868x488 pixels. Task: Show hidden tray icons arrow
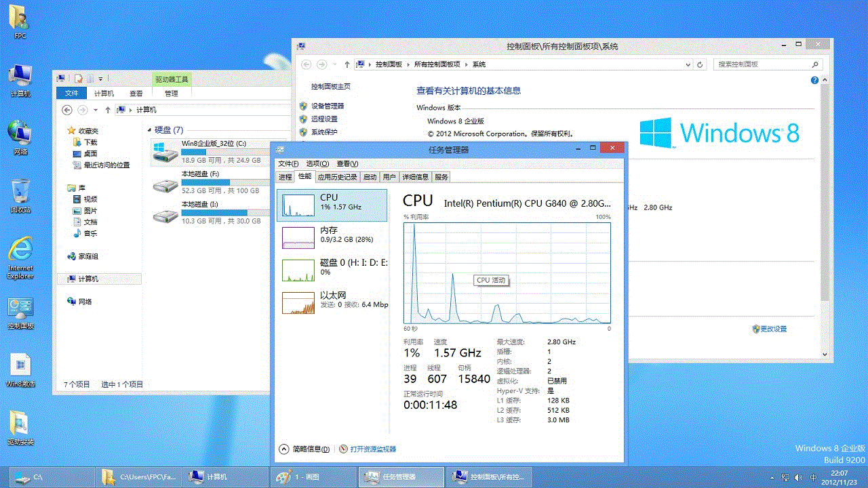coord(772,477)
